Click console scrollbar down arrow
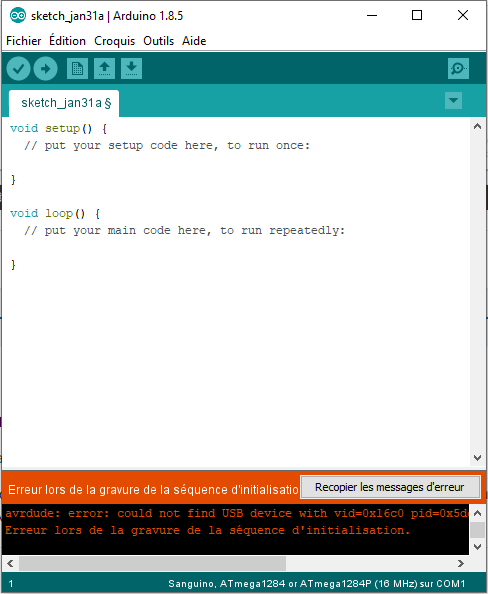The width and height of the screenshot is (488, 594). [477, 547]
